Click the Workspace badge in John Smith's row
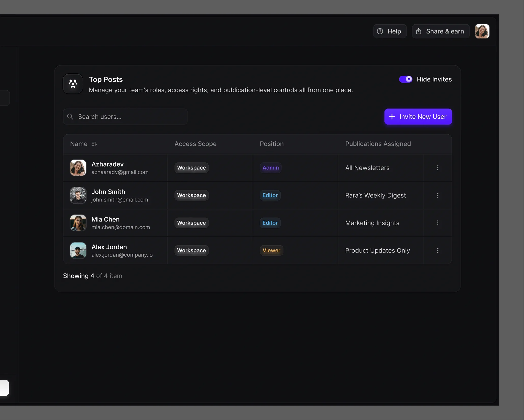This screenshot has width=524, height=420. 191,195
